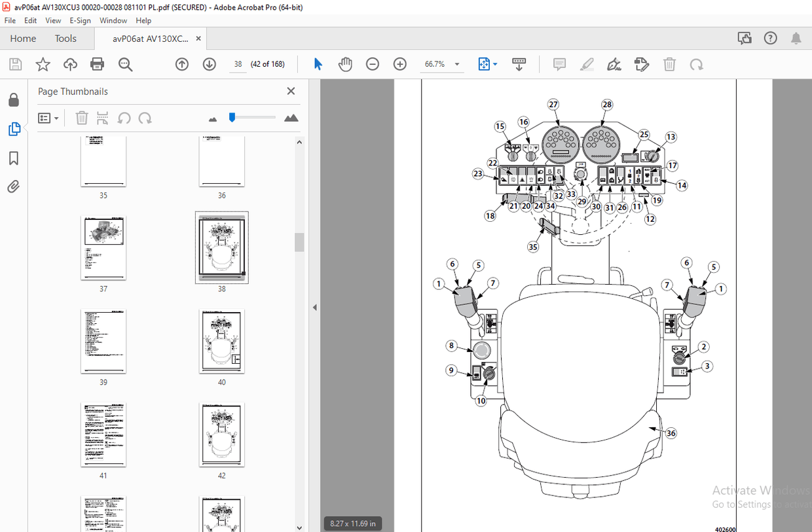Go to previous page arrow
This screenshot has width=812, height=532.
[x=182, y=64]
